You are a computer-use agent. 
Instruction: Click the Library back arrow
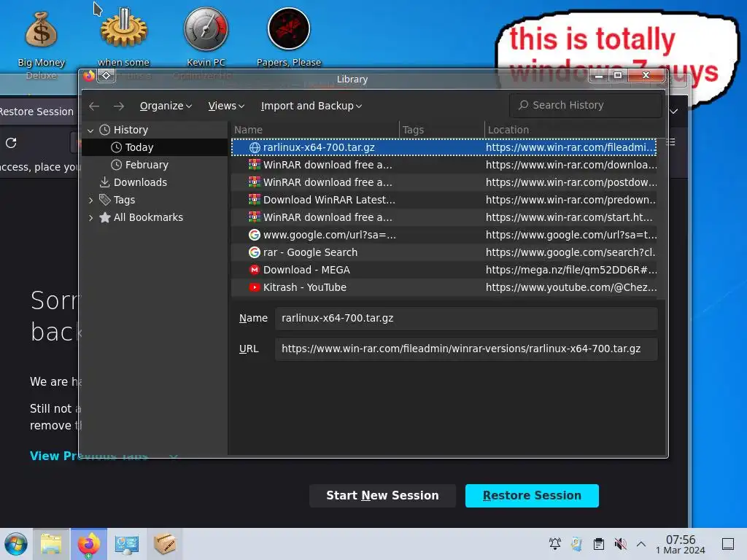[x=94, y=106]
